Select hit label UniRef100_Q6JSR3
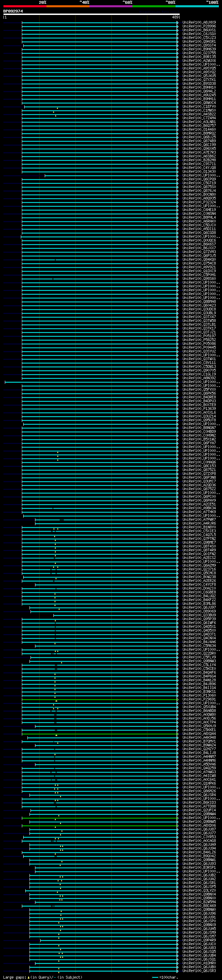The image size is (222, 980). [x=199, y=971]
